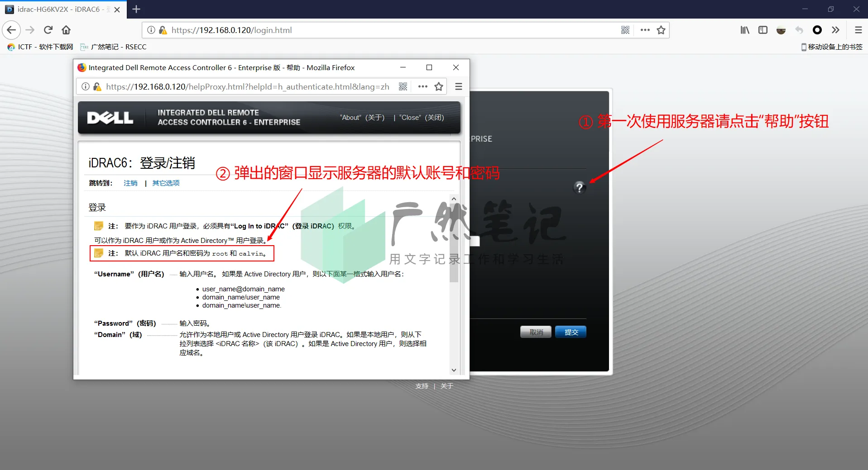Click site info icon in help popup address bar

[86, 86]
